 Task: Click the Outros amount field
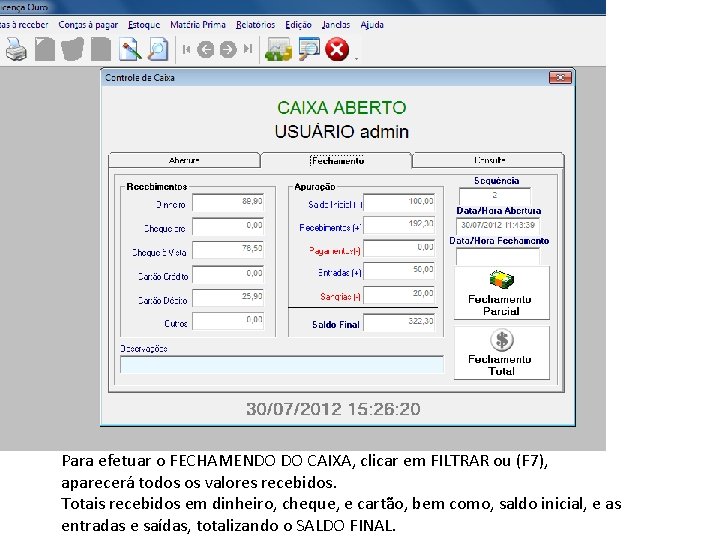click(x=228, y=321)
